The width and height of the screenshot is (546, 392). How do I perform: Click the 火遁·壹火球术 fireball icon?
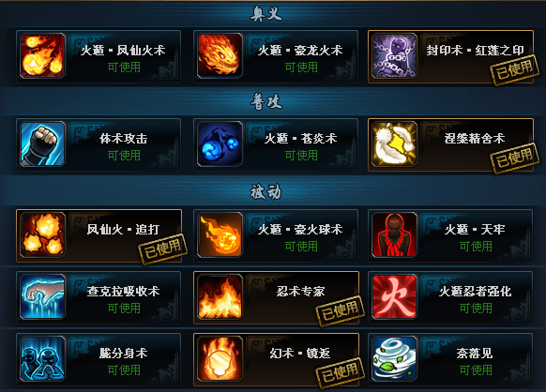[x=220, y=234]
